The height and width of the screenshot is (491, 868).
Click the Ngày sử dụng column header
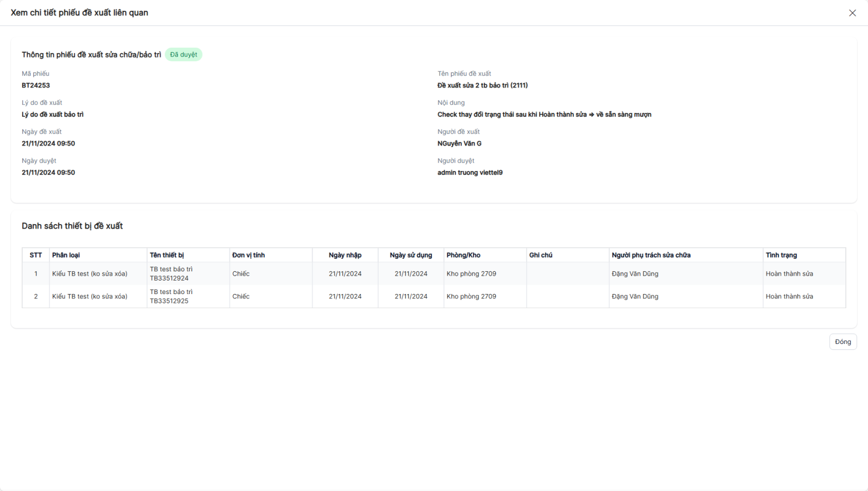click(411, 255)
